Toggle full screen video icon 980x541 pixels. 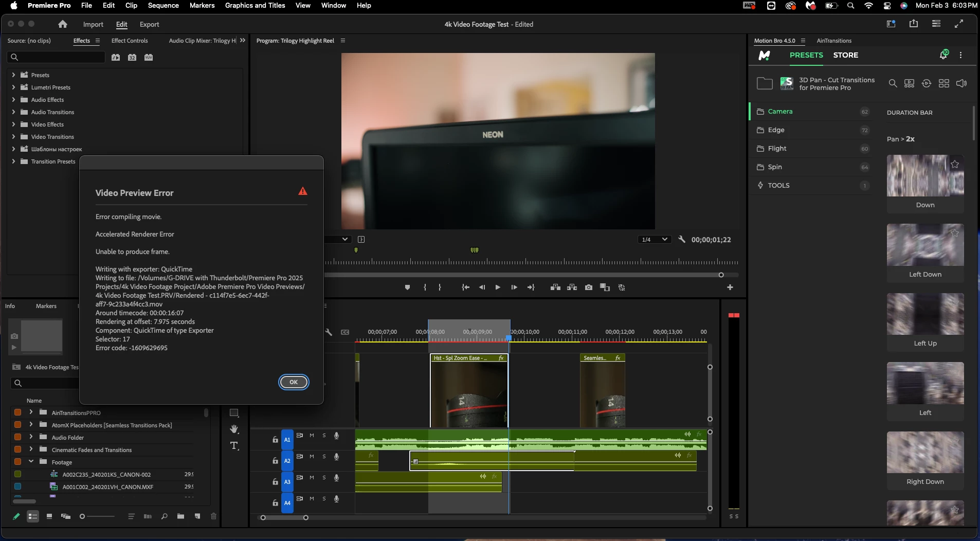pos(959,24)
